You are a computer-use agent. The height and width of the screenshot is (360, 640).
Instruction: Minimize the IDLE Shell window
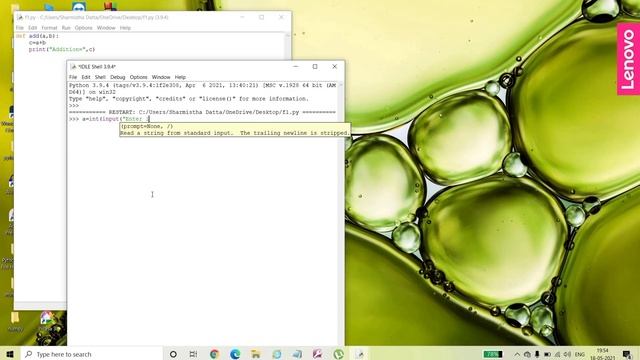tap(296, 67)
